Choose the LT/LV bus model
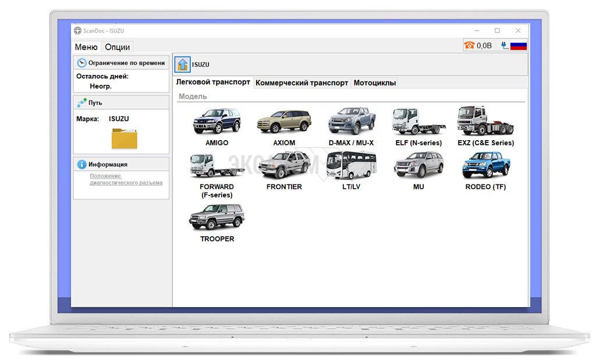Screen dimensions: 596x364 [x=351, y=166]
